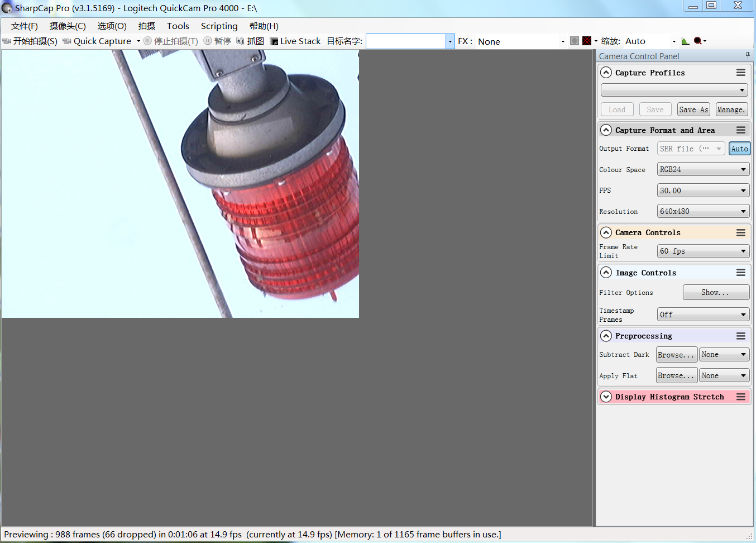Click the red reticule overlay icon
The image size is (756, 543).
[587, 41]
